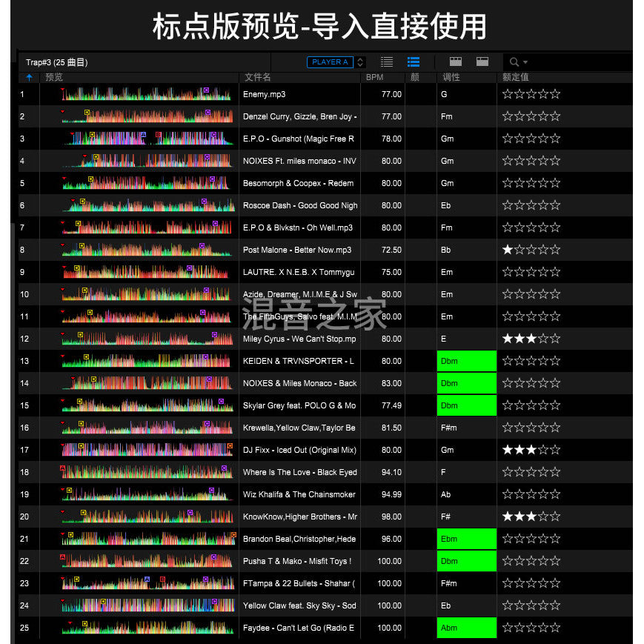Expand the search options dropdown arrow
Screen dimensions: 644x644
coord(525,62)
